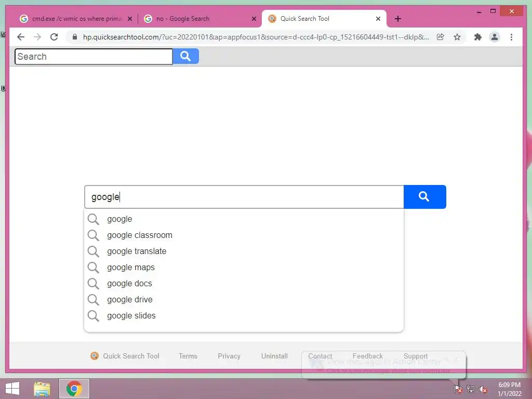Choose the 'google classroom' suggestion
Viewport: 532px width, 399px height.
tap(244, 235)
